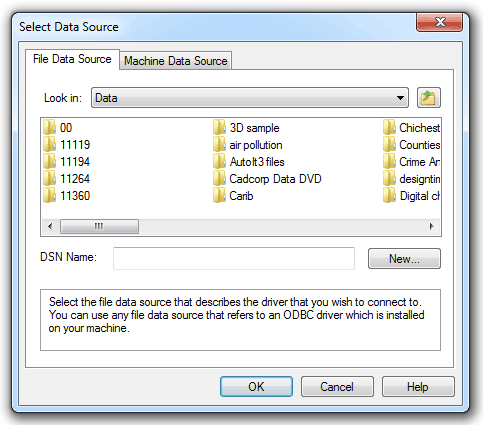Select the Cadcorp Data DVD folder
Screen dimensions: 483x425
[267, 179]
